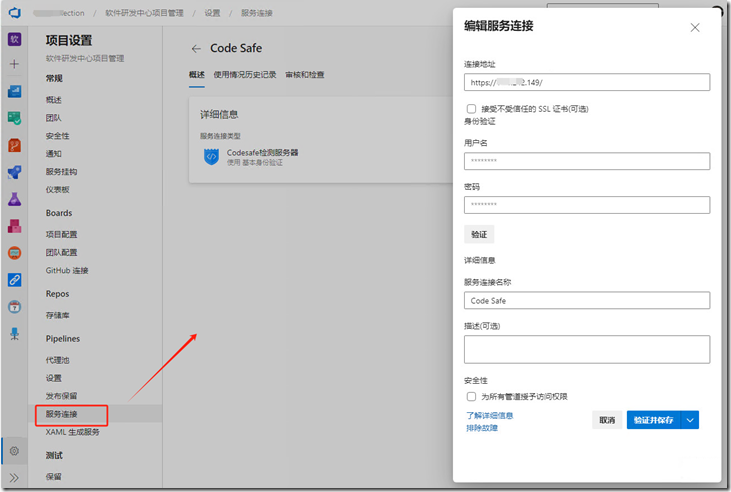Go back with the arrow beside Code Safe
Viewport: 731px width, 492px height.
(x=196, y=49)
